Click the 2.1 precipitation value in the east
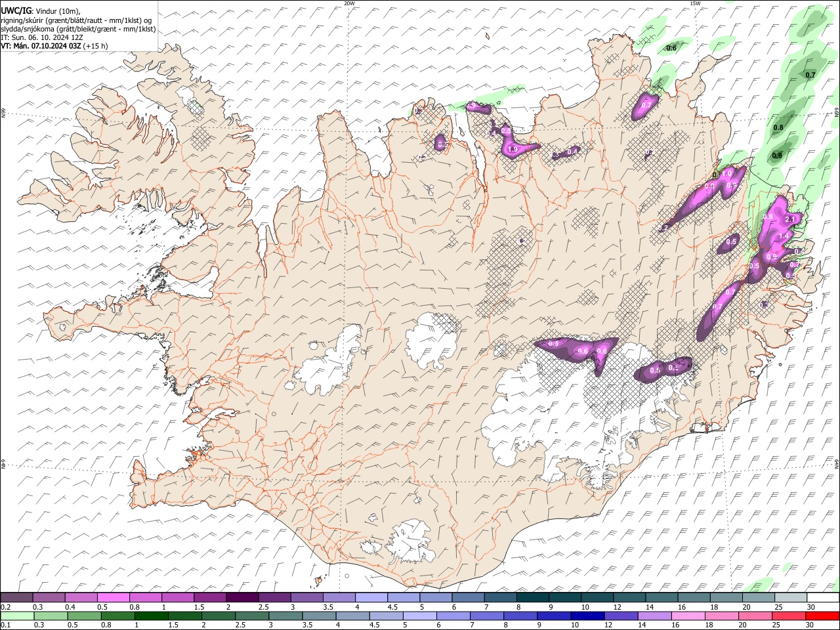The width and height of the screenshot is (840, 630). click(x=790, y=219)
